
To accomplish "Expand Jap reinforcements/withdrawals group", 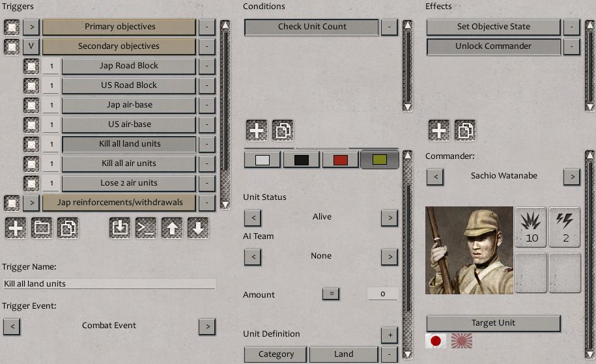I will click(x=31, y=203).
